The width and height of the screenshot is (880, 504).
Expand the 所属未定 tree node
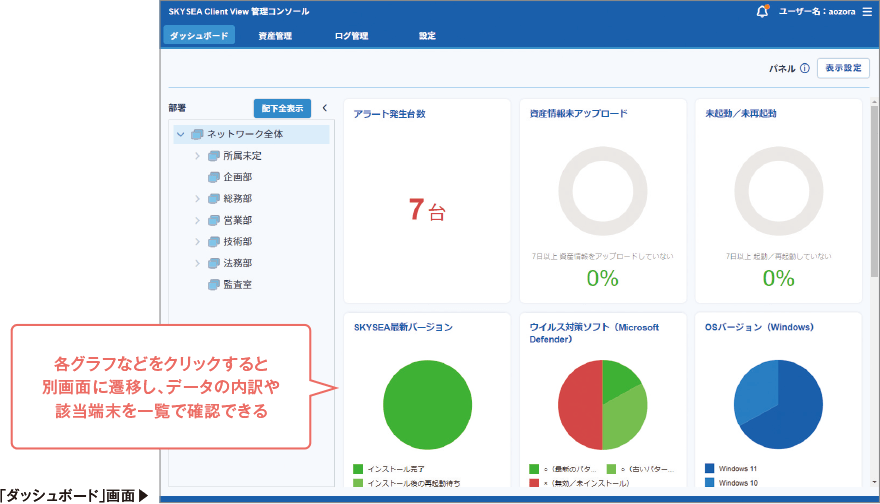click(197, 156)
